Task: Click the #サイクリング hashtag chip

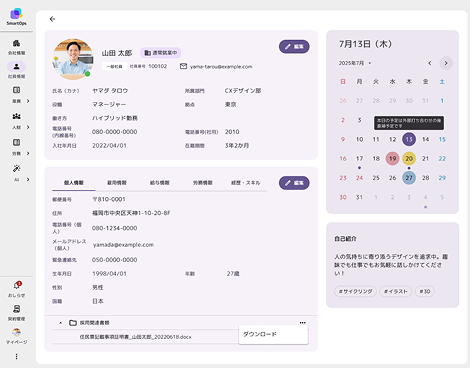Action: [x=355, y=291]
